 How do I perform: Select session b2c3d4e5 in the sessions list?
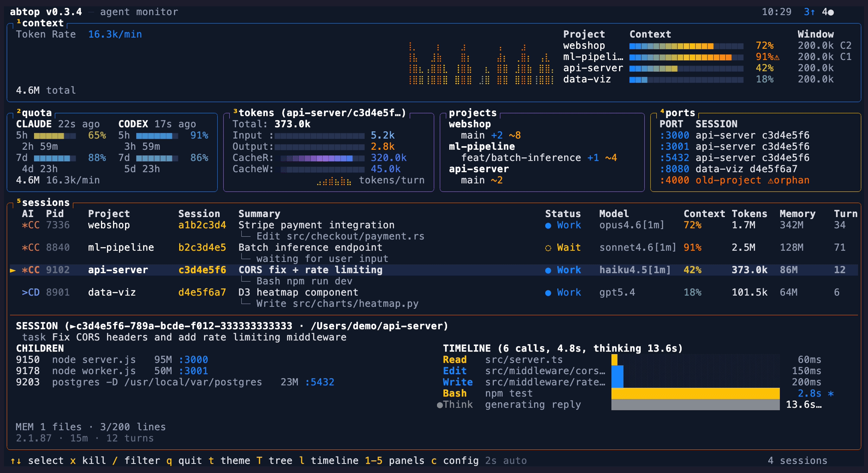(x=202, y=248)
